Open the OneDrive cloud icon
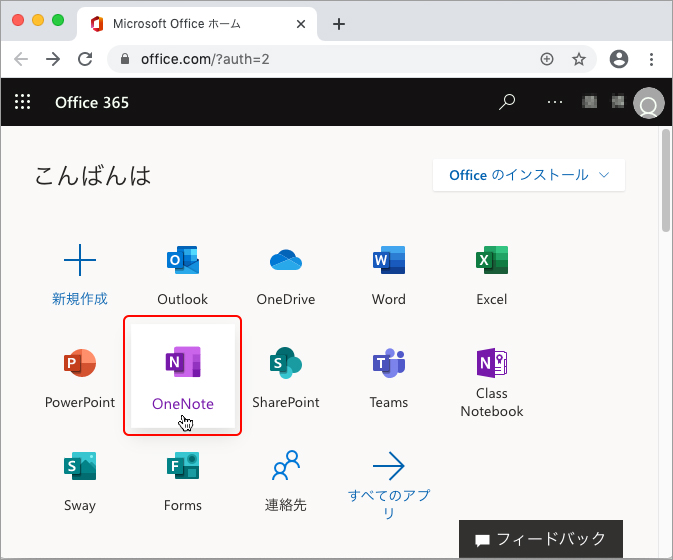Viewport: 673px width, 560px height. click(x=286, y=262)
